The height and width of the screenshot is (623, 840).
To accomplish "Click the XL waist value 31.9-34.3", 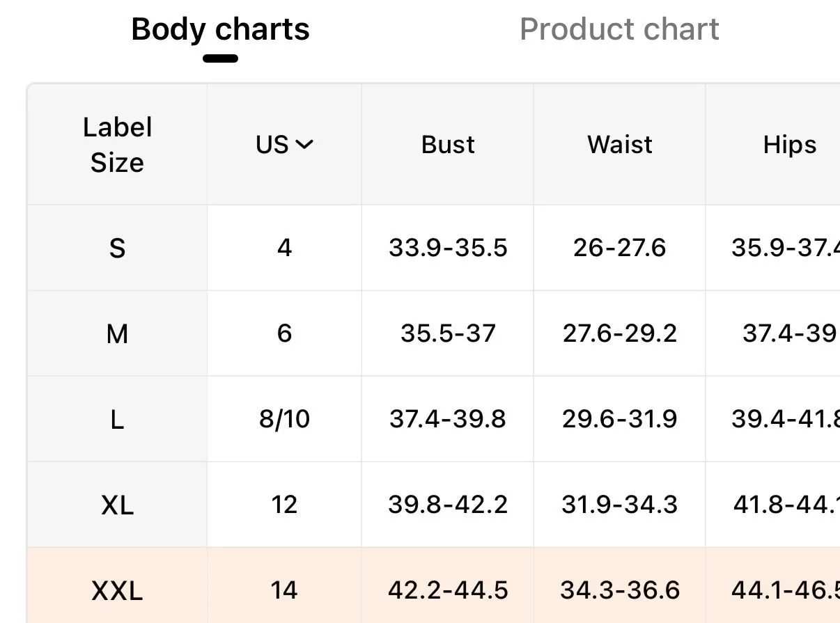I will (x=620, y=505).
